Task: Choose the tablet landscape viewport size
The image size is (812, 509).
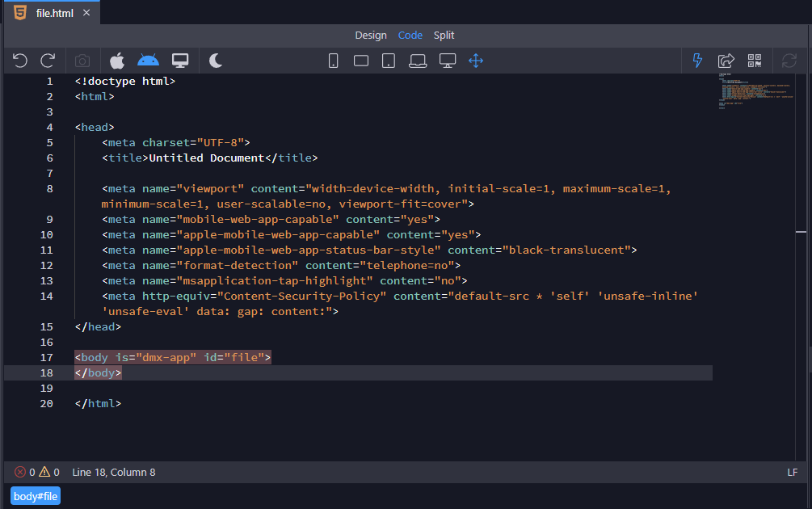Action: coord(361,61)
